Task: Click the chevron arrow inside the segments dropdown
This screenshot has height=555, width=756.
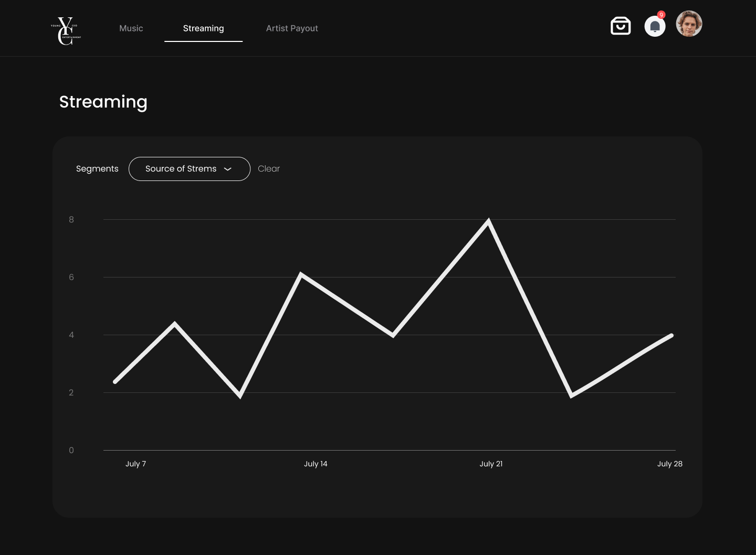Action: tap(228, 169)
